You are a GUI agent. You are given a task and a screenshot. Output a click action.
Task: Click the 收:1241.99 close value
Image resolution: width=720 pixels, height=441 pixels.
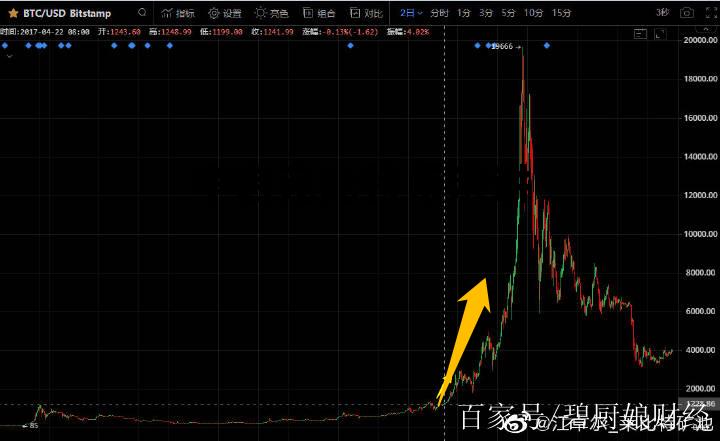tap(272, 32)
